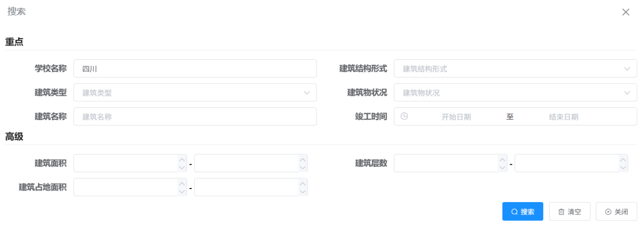Open the 建筑类型 dropdown list
644x227 pixels.
(307, 93)
